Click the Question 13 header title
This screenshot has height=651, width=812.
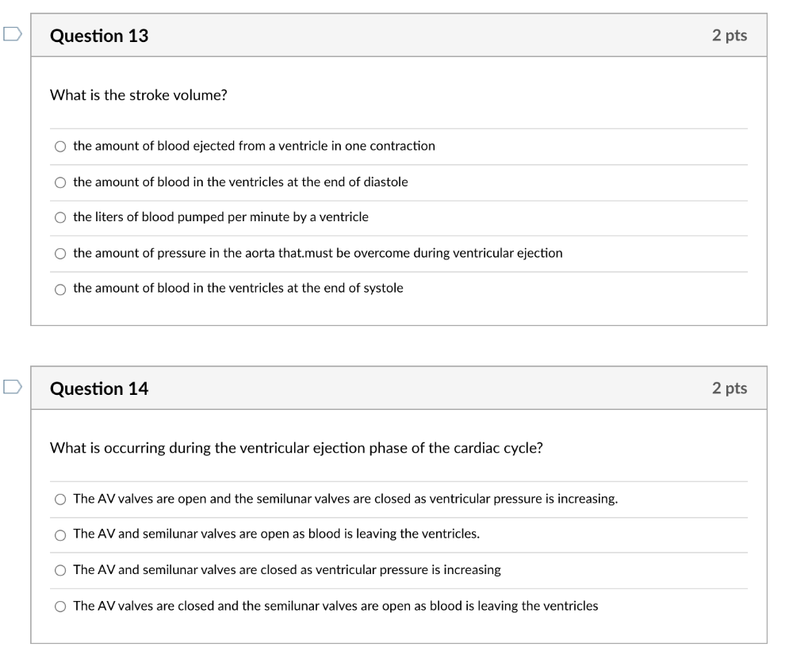(99, 36)
